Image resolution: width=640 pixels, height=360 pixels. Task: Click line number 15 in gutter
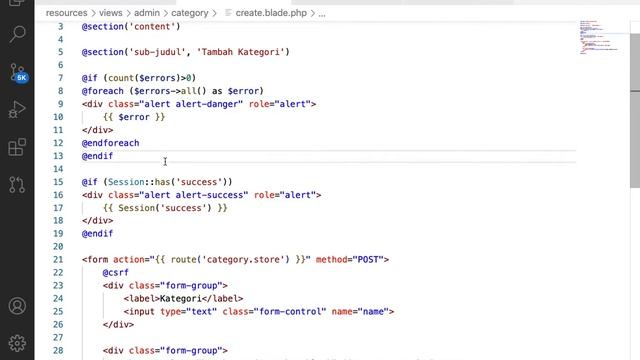coord(58,182)
